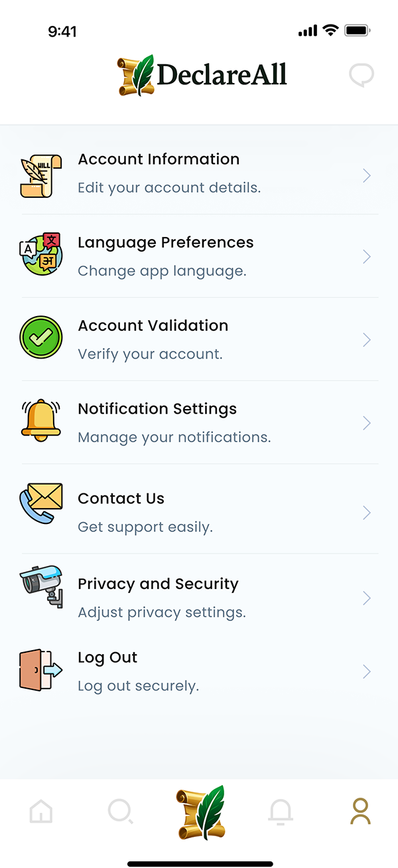Open Language Preferences chevron arrow
Viewport: 398px width, 868px height.
366,257
